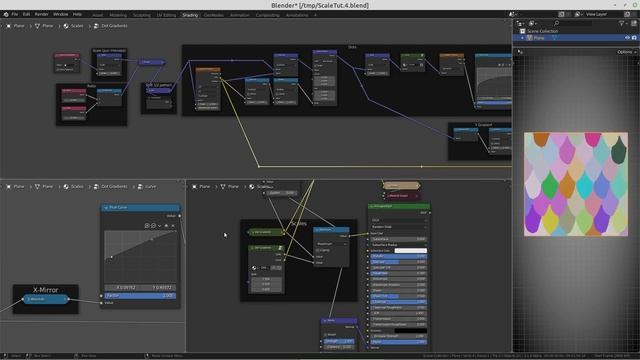Delete selected point on Float Curve
The width and height of the screenshot is (640, 360).
pos(173,225)
